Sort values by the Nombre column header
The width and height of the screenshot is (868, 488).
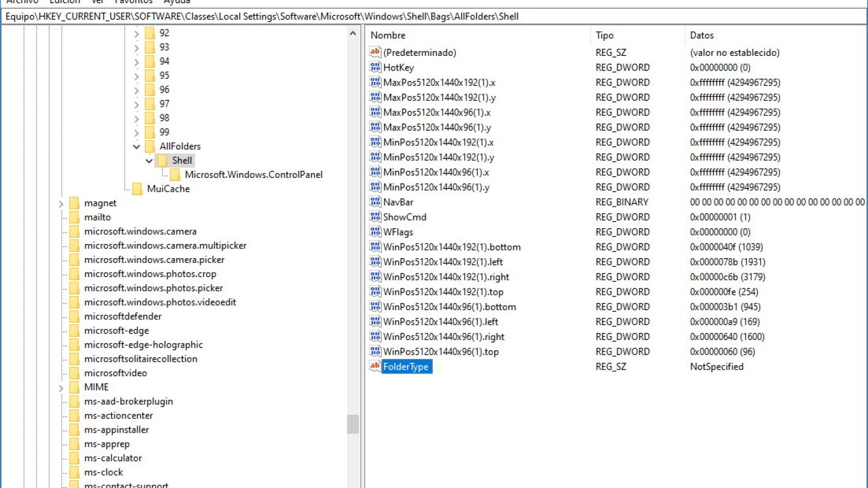478,35
